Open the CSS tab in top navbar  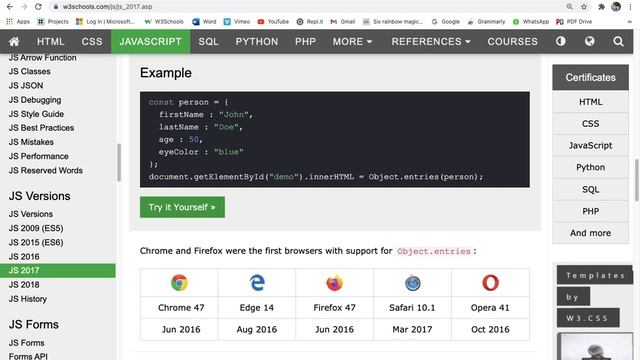pyautogui.click(x=92, y=41)
